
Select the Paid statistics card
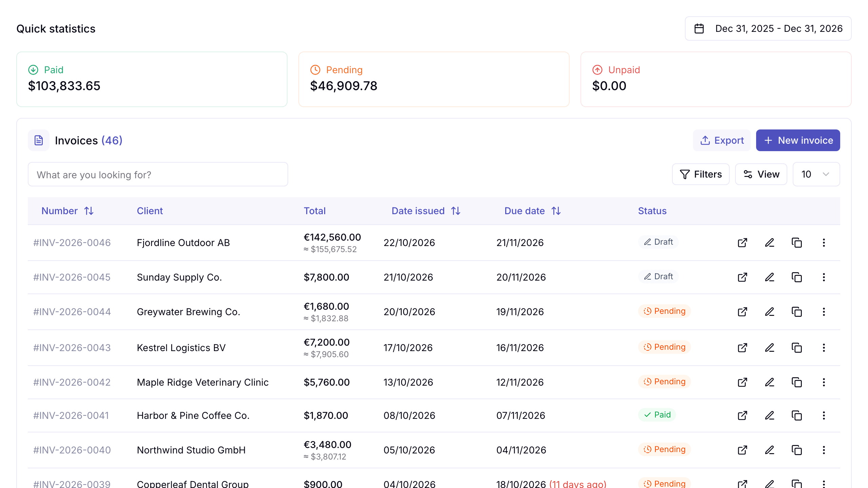pyautogui.click(x=152, y=79)
